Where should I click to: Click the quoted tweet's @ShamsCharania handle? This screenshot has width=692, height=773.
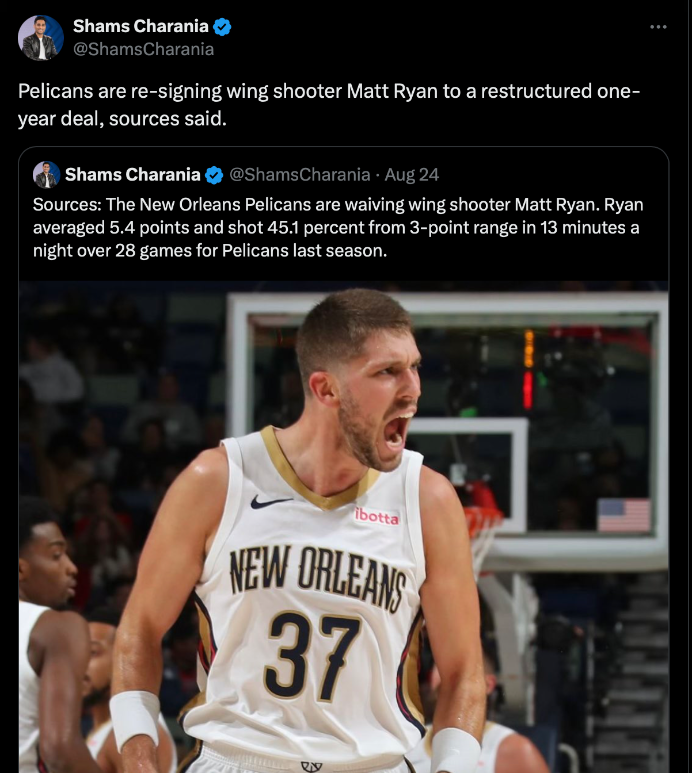click(300, 175)
